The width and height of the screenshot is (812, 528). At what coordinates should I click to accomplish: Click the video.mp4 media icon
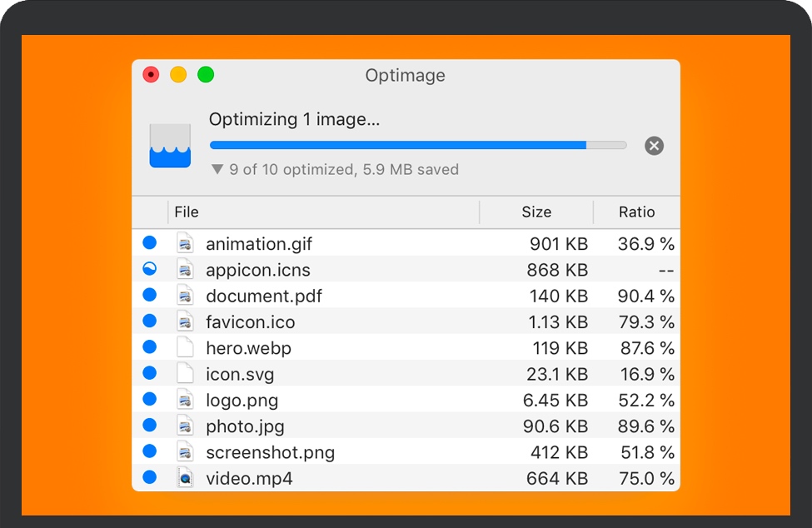185,477
